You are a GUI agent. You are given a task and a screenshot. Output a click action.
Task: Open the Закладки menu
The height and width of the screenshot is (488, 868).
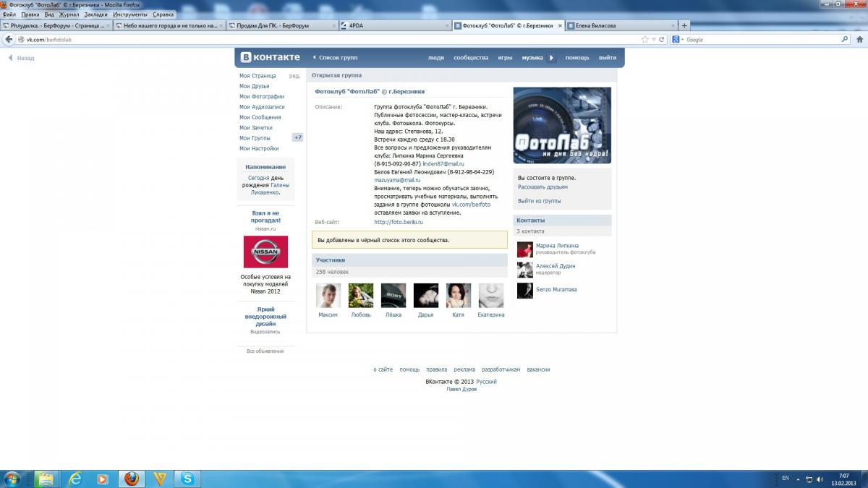pos(95,14)
